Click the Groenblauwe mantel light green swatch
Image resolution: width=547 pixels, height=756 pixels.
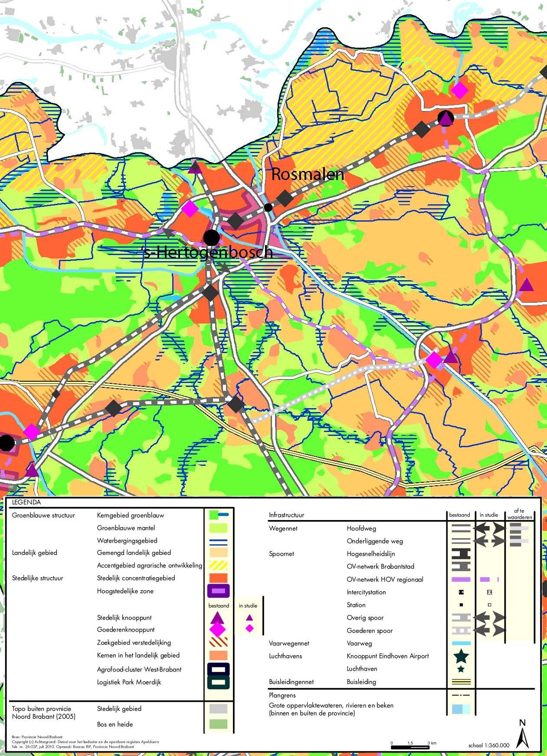(x=219, y=528)
